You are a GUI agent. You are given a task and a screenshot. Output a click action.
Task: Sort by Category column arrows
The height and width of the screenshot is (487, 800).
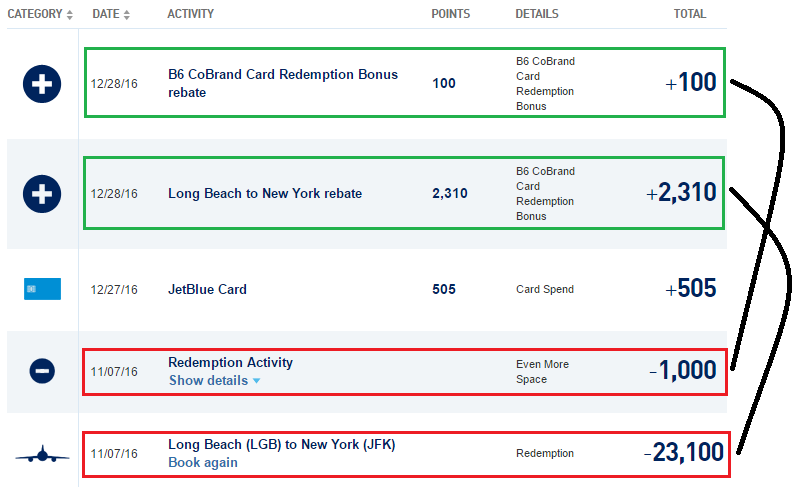pyautogui.click(x=69, y=15)
